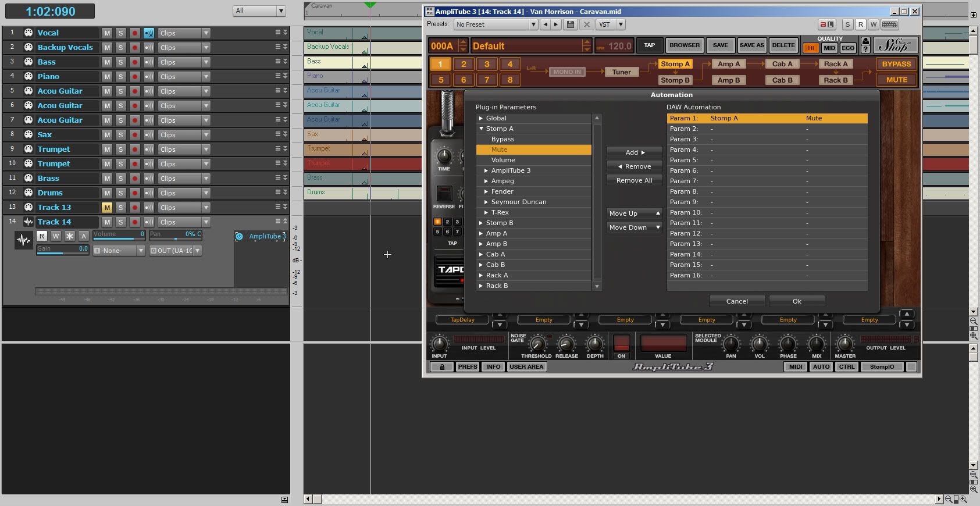Toggle AmpliTube 3 power in Track 14 FX bin
This screenshot has height=506, width=980.
point(239,236)
